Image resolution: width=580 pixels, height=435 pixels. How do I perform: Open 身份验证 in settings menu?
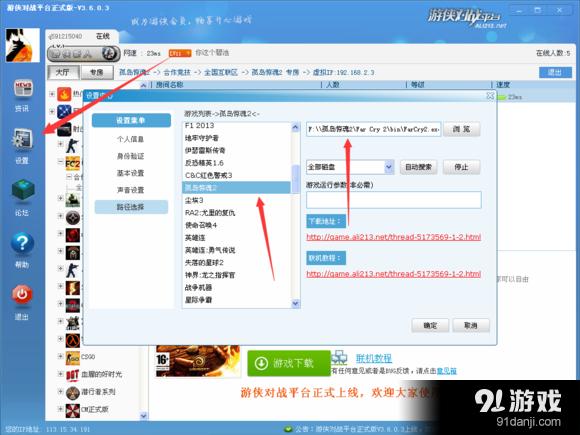[x=130, y=156]
